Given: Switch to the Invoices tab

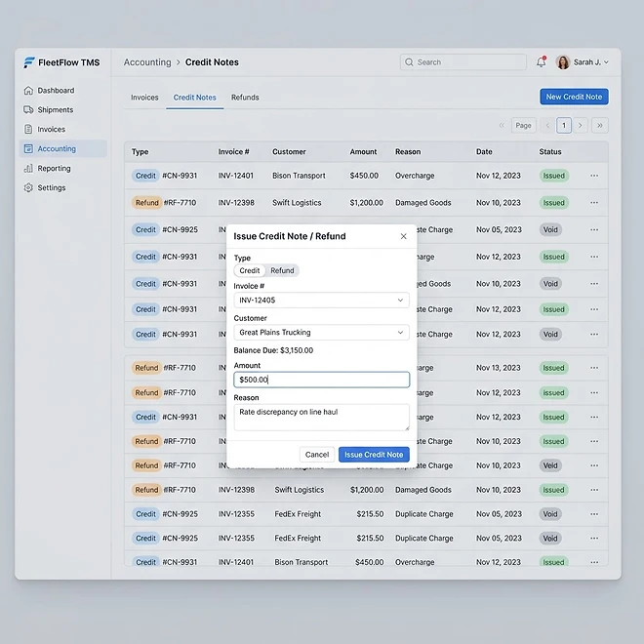Looking at the screenshot, I should pos(144,98).
